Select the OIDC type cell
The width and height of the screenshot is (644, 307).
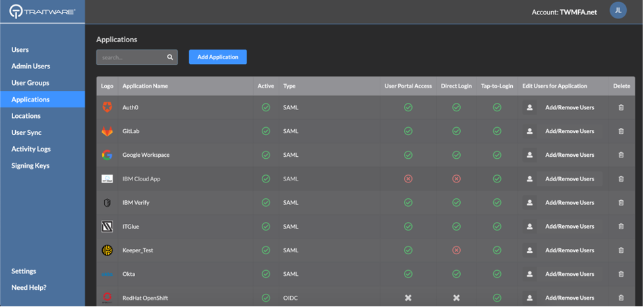(289, 298)
